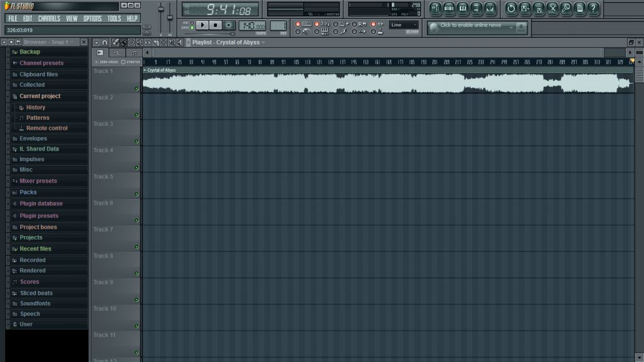Open the Line snap dropdown

(404, 25)
